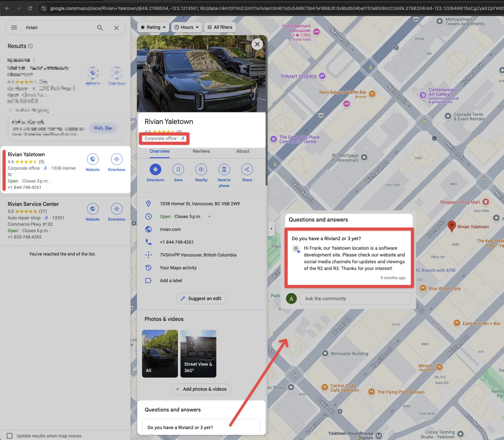
Task: Close the Rivian Yaletown place panel
Action: point(257,44)
